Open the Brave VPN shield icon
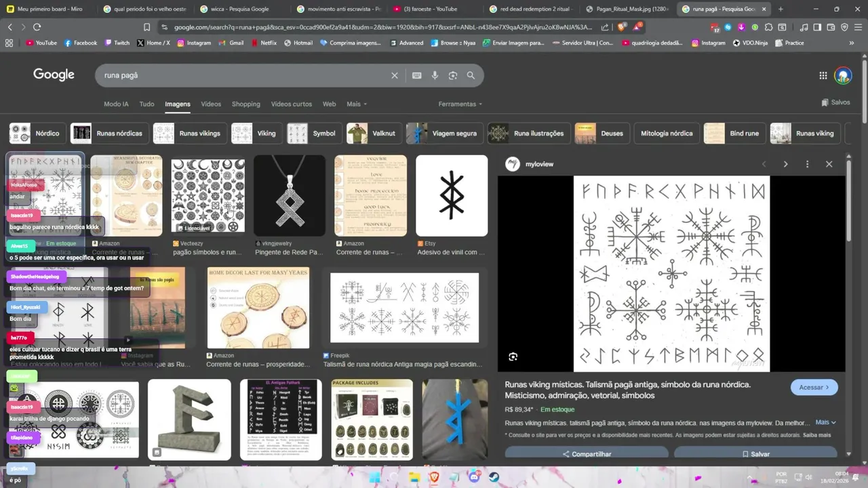Screen dimensions: 868x488 pyautogui.click(x=844, y=27)
